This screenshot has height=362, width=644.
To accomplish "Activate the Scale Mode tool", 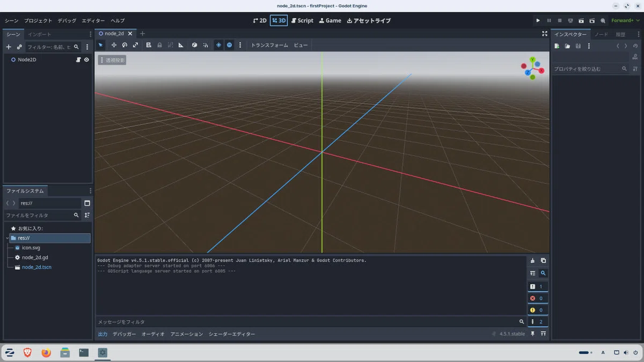I will click(x=135, y=45).
